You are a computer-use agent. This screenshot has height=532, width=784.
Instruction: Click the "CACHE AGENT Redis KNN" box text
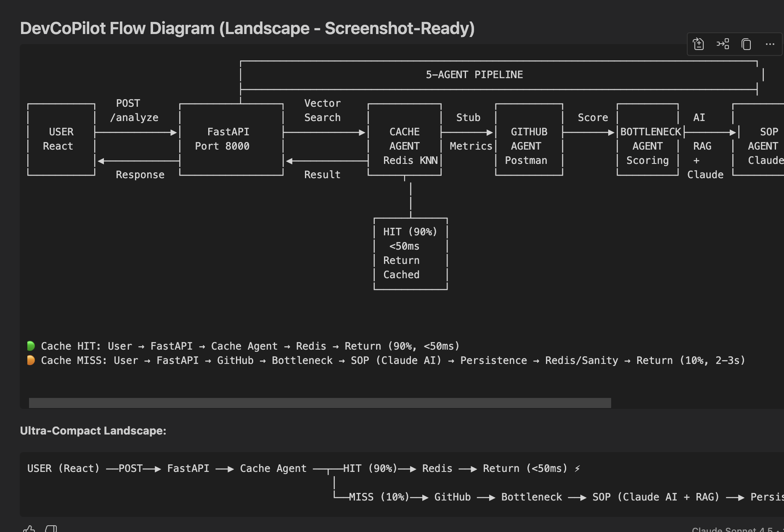(x=411, y=146)
